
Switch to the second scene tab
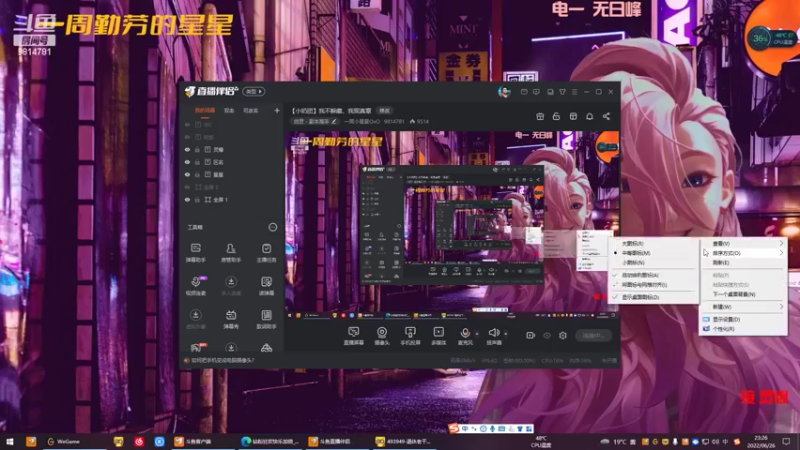[x=229, y=110]
